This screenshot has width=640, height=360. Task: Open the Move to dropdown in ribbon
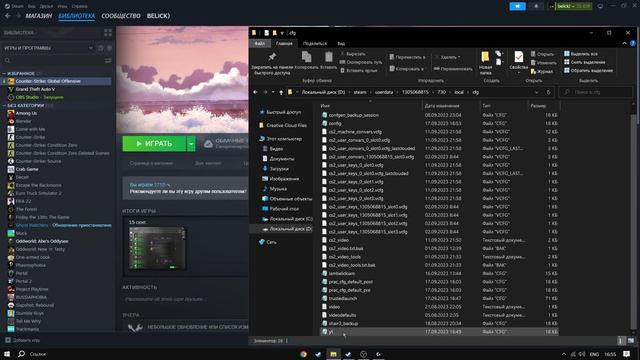coord(407,57)
